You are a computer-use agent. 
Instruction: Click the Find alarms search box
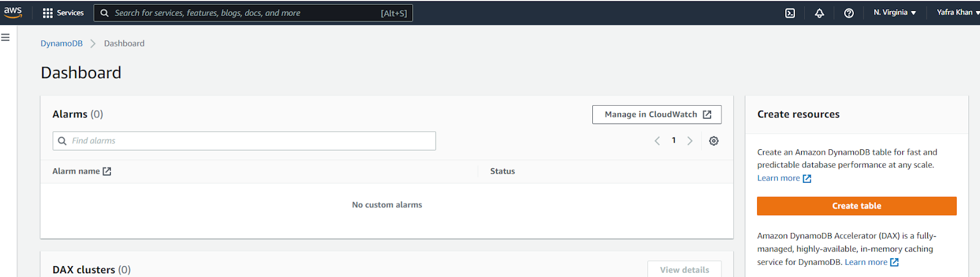click(x=244, y=141)
